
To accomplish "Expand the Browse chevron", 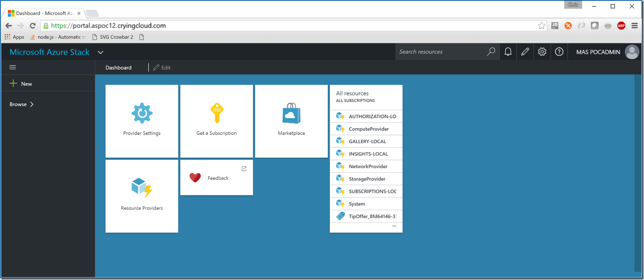I will coord(32,104).
